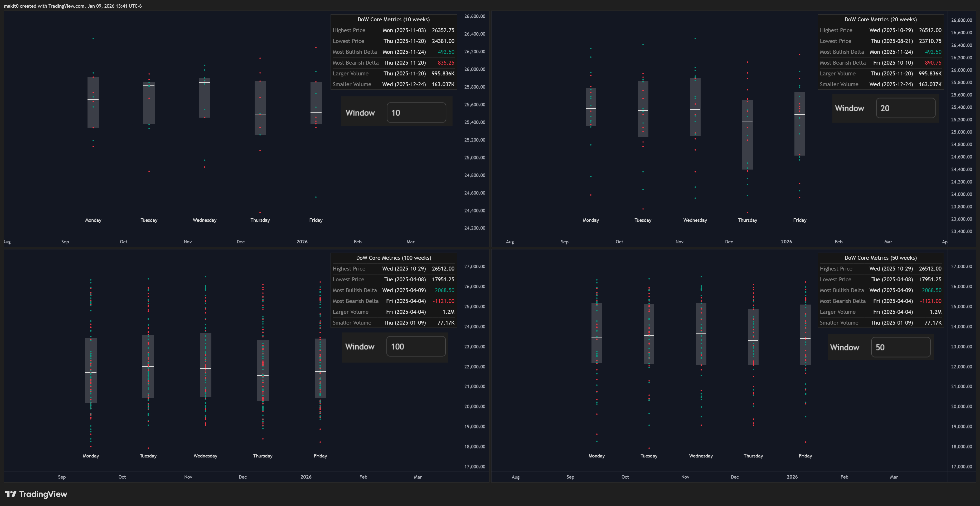Click 17951.25 in the 100 weeks table
Screen dimensions: 980x506
(443, 279)
